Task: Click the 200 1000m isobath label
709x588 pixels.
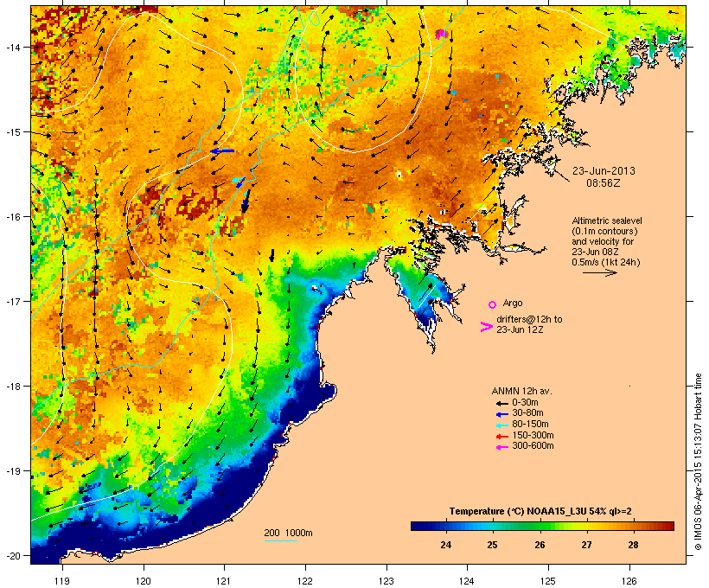Action: coord(288,533)
